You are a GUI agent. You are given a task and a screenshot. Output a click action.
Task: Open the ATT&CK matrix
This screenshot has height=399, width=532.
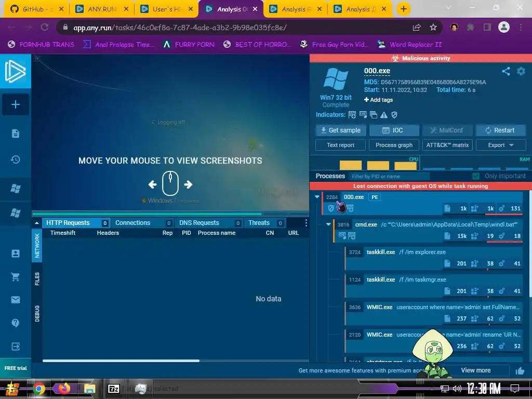click(x=447, y=145)
